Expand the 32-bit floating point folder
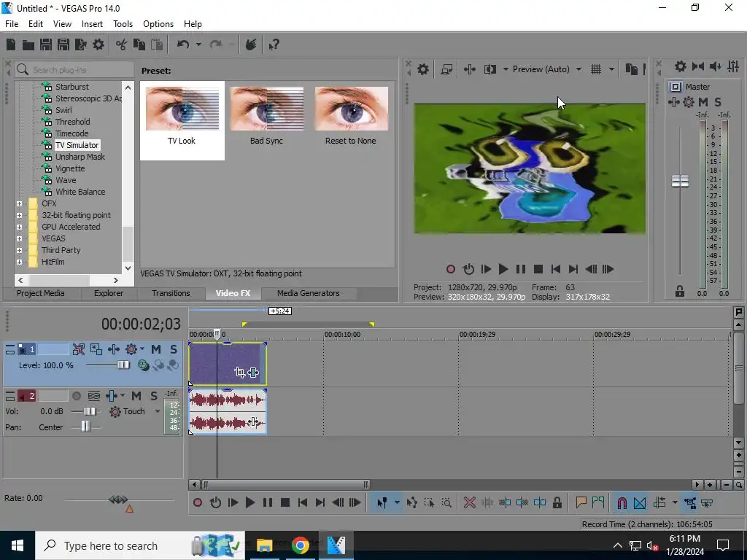The image size is (747, 560). [20, 215]
